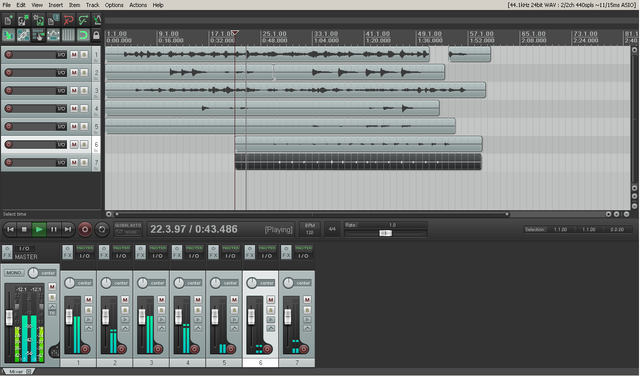This screenshot has width=640, height=376.
Task: Click the BPM 120 tempo field
Action: (309, 229)
